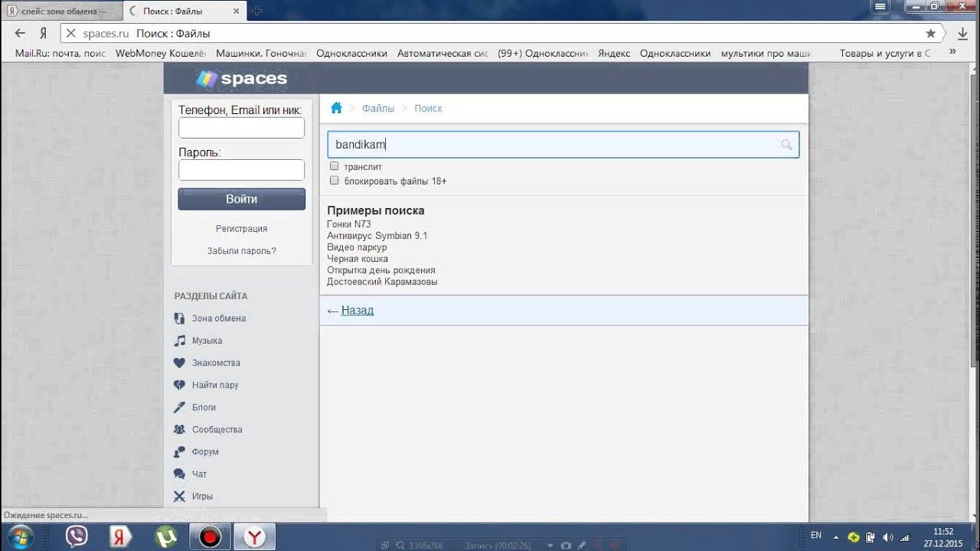Click the volume icon in system tray
Image resolution: width=980 pixels, height=551 pixels.
pyautogui.click(x=888, y=537)
